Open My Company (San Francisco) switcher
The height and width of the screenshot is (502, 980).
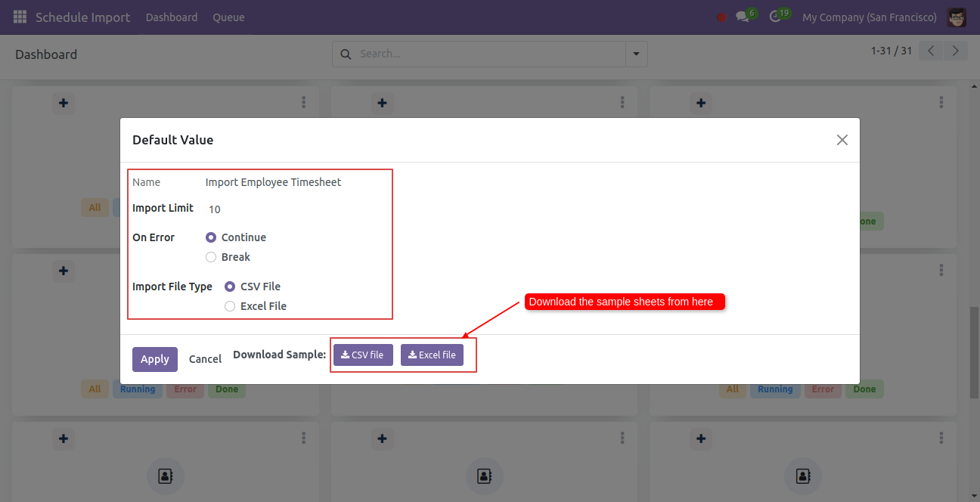tap(870, 17)
